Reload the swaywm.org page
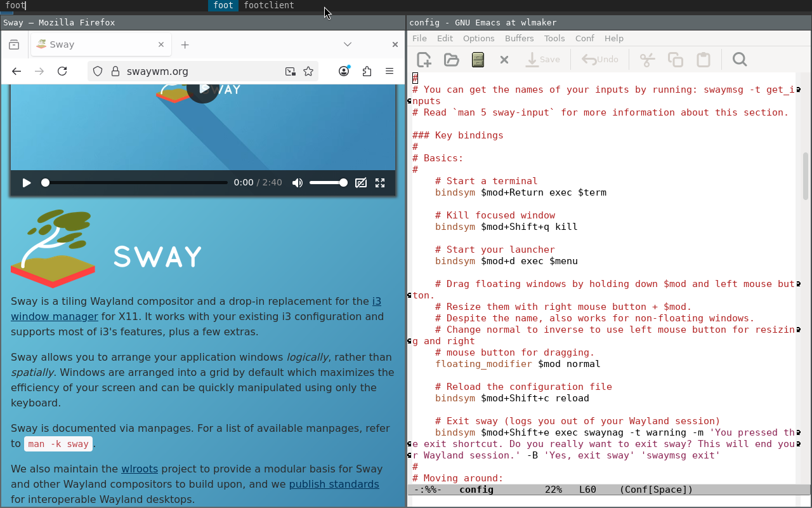The width and height of the screenshot is (812, 508). click(x=62, y=71)
